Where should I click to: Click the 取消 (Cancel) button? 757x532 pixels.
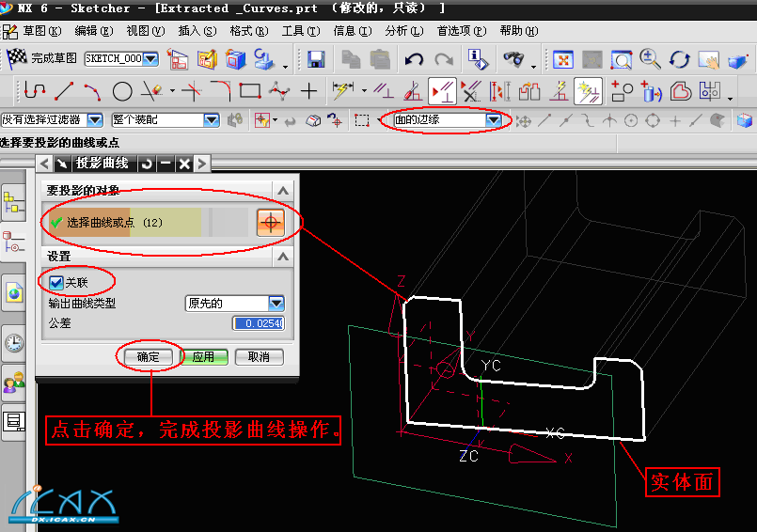259,357
